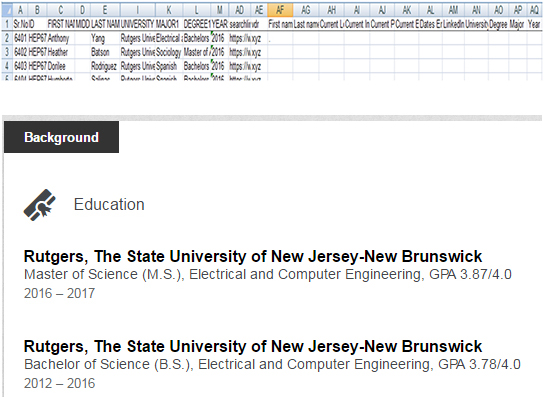This screenshot has height=397, width=544.
Task: Open the https link in Dorilee Rodriguez's row
Action: [x=239, y=66]
